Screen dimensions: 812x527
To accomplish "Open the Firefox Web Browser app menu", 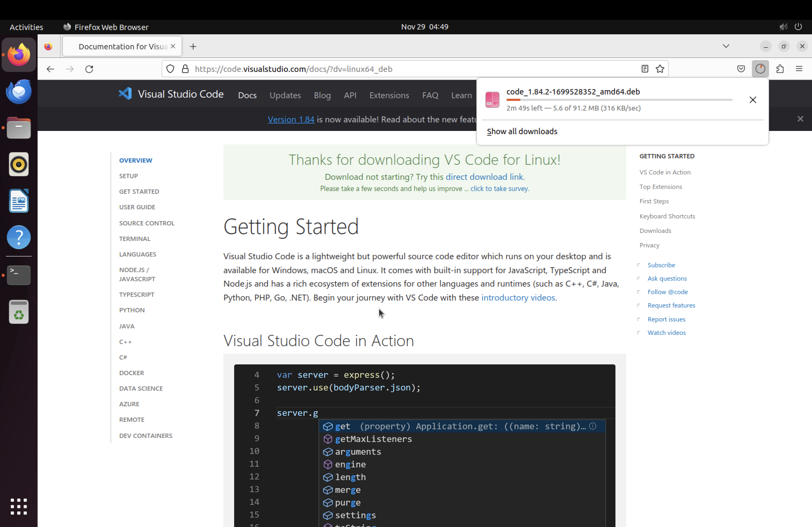I will point(106,27).
